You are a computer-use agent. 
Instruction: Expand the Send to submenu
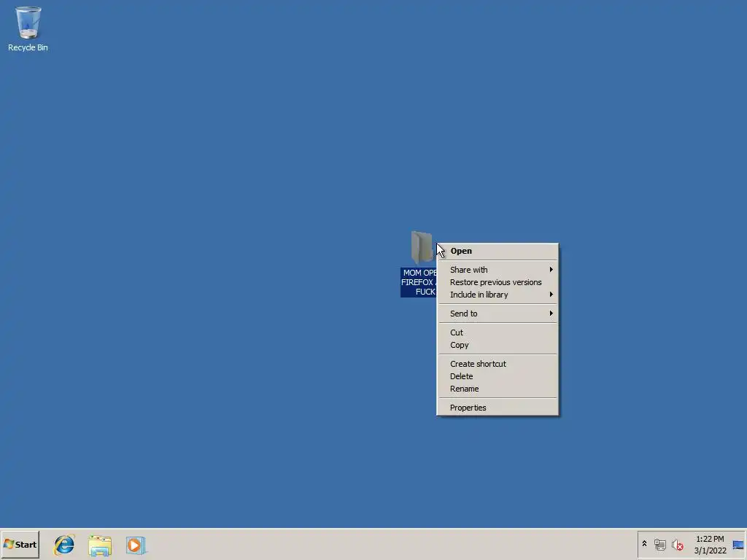[498, 314]
